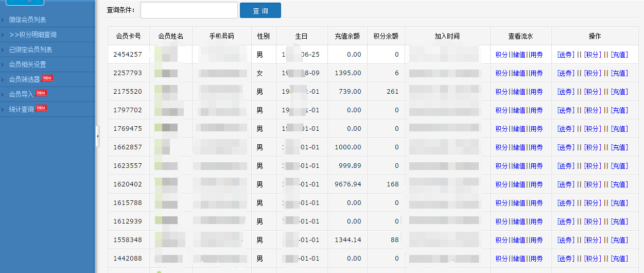Image resolution: width=644 pixels, height=273 pixels.
Task: Open >>积分明细查询 in the sidebar
Action: click(33, 35)
